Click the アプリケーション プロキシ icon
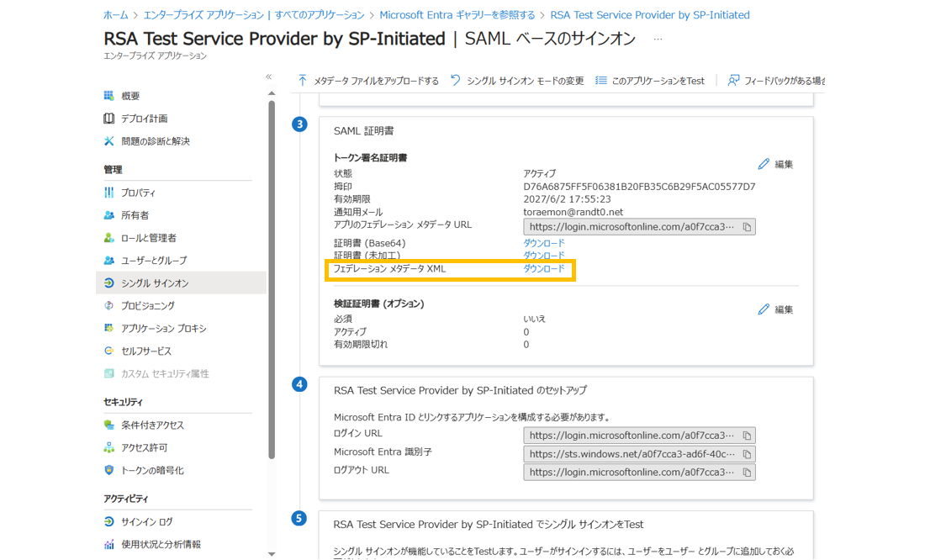The height and width of the screenshot is (560, 946). pyautogui.click(x=108, y=328)
